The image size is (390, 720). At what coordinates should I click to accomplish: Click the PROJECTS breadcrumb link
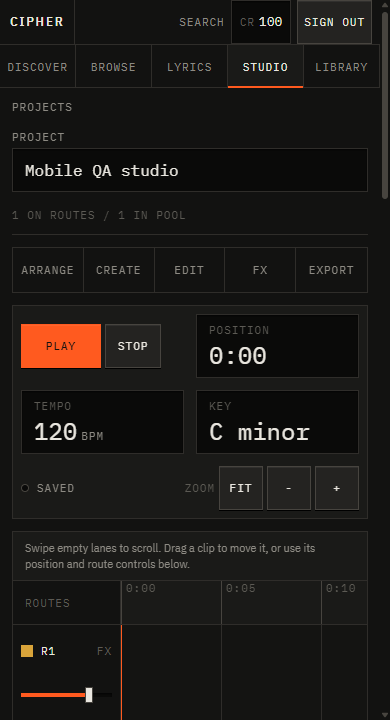point(42,107)
